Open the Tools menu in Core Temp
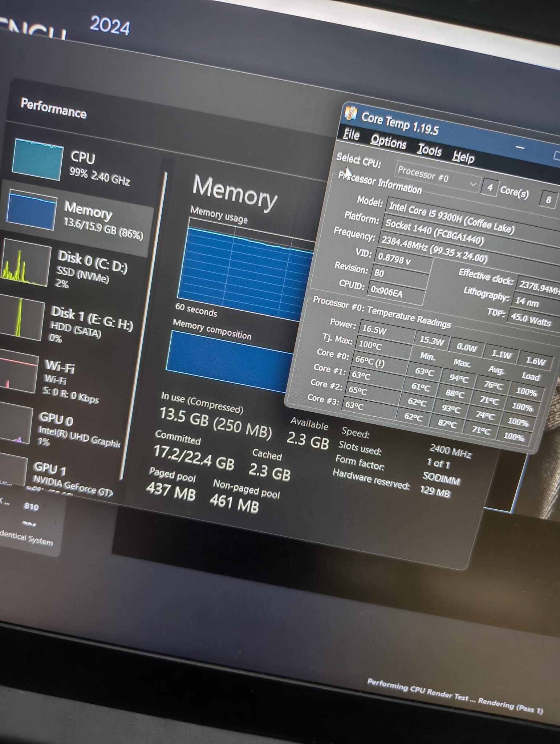The width and height of the screenshot is (560, 744). pos(429,150)
